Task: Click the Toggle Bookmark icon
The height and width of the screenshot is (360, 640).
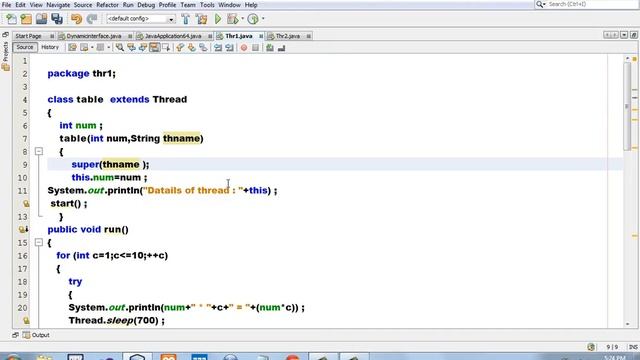Action: (x=203, y=48)
